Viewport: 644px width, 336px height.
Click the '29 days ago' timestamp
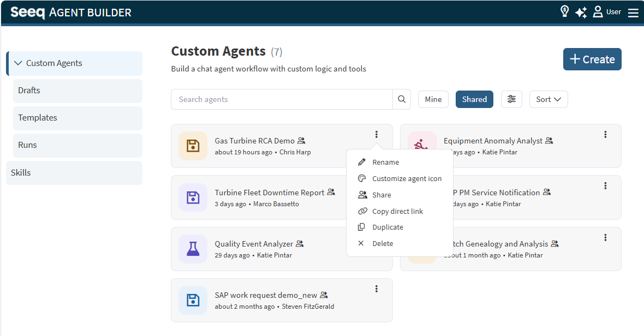point(232,255)
